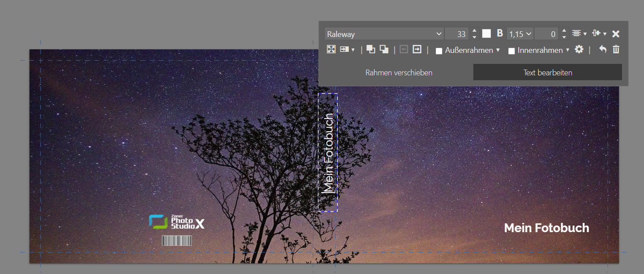This screenshot has width=644, height=274.
Task: Click the right arrow next-frame icon
Action: point(417,49)
